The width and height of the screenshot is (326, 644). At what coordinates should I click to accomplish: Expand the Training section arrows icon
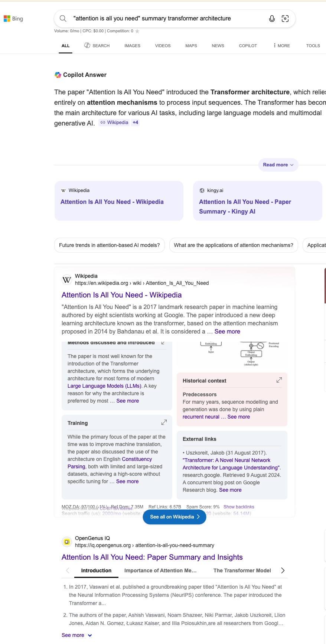(164, 422)
